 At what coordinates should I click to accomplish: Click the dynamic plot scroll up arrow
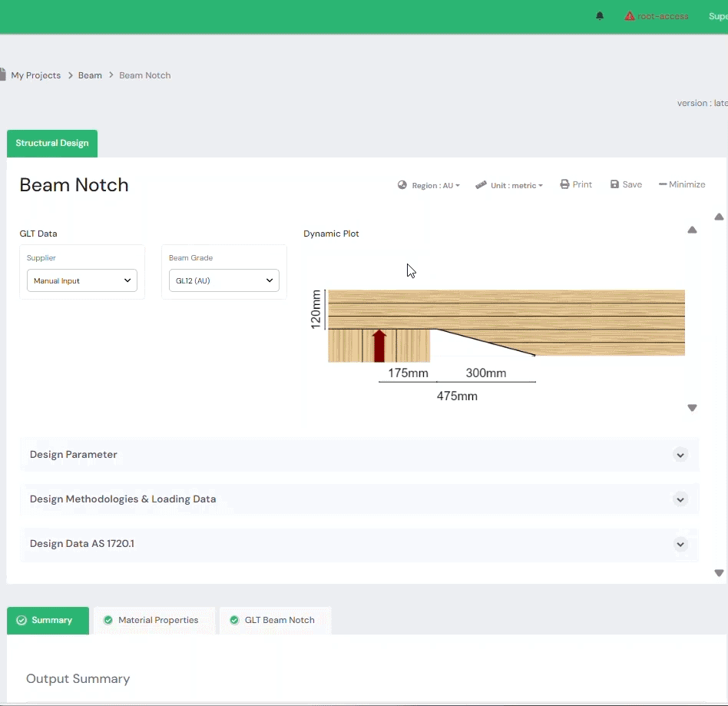pos(692,230)
